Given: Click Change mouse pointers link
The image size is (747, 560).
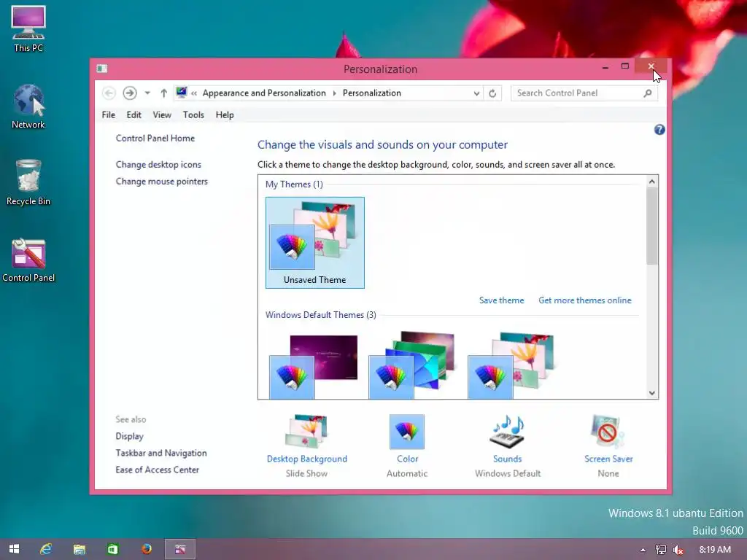Looking at the screenshot, I should (162, 182).
